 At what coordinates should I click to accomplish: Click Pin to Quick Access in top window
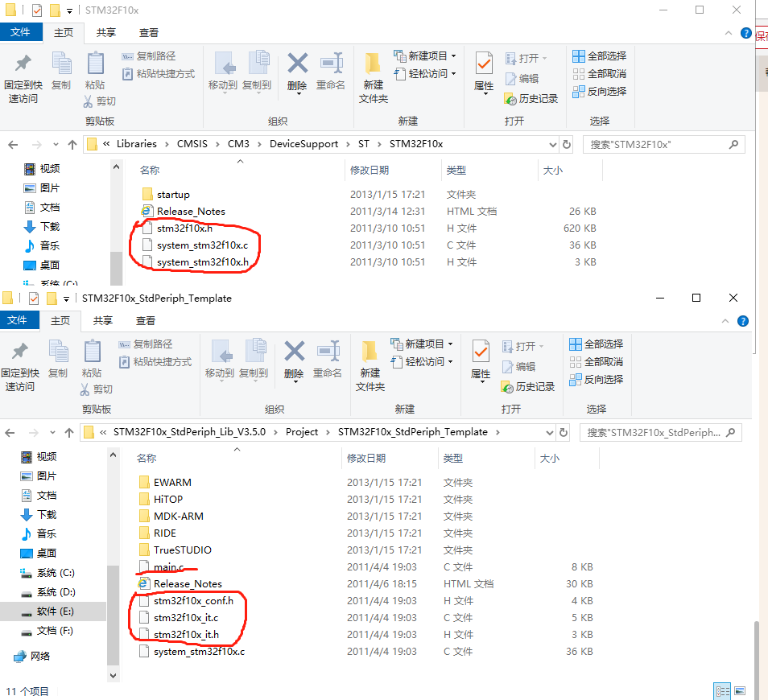[23, 77]
